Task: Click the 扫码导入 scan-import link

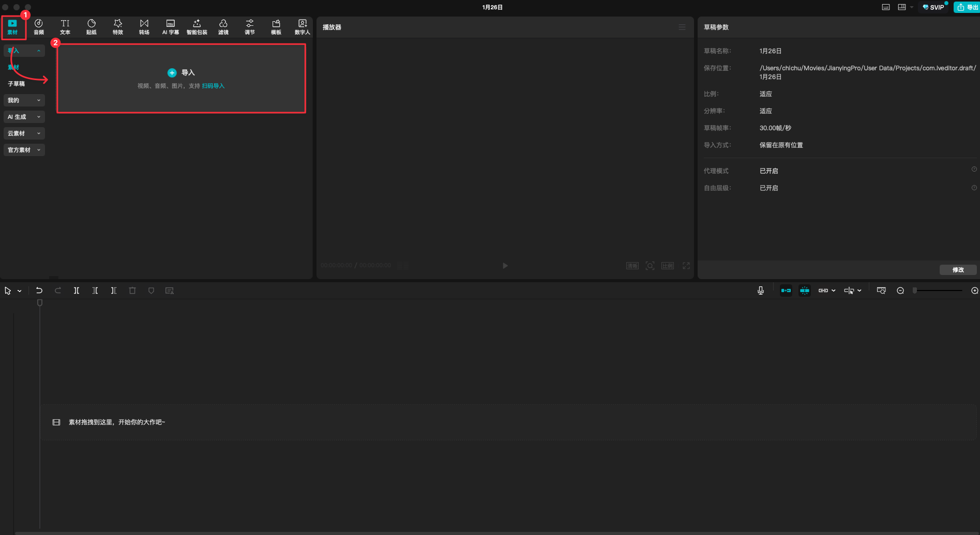Action: [213, 86]
